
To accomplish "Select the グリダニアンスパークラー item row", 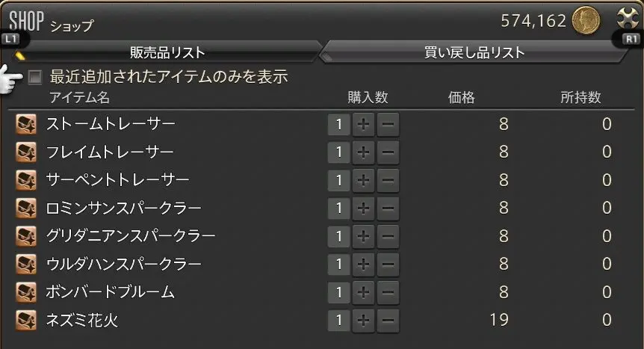I will click(321, 236).
